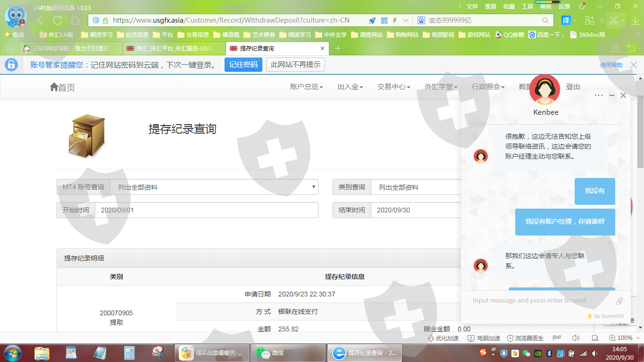
Task: Expand the 出入金 navigation dropdown
Action: click(x=350, y=87)
